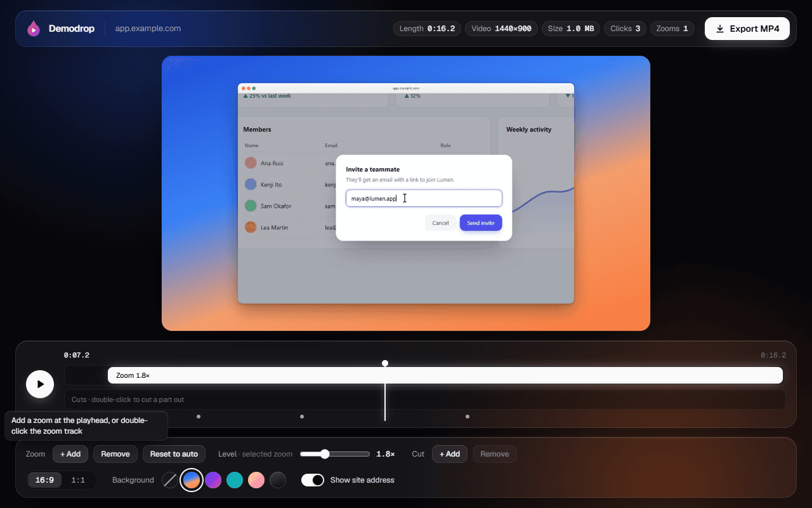Remove the selected zoom

point(115,454)
